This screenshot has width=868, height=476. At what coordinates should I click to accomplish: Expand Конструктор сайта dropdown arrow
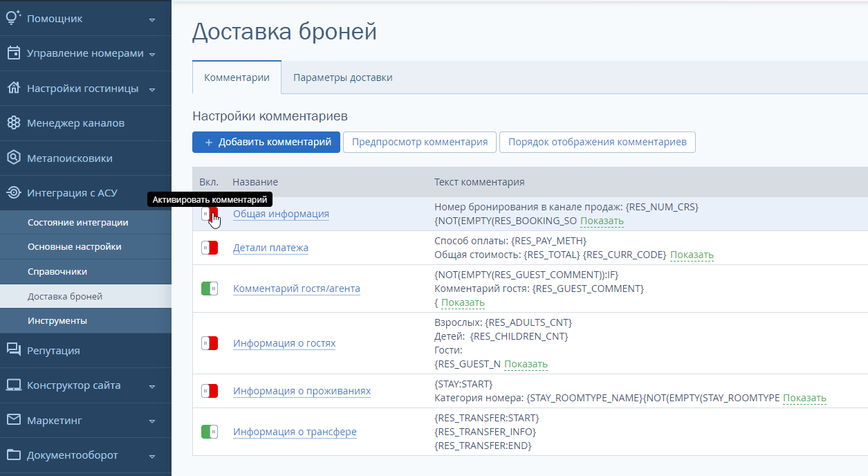[152, 386]
